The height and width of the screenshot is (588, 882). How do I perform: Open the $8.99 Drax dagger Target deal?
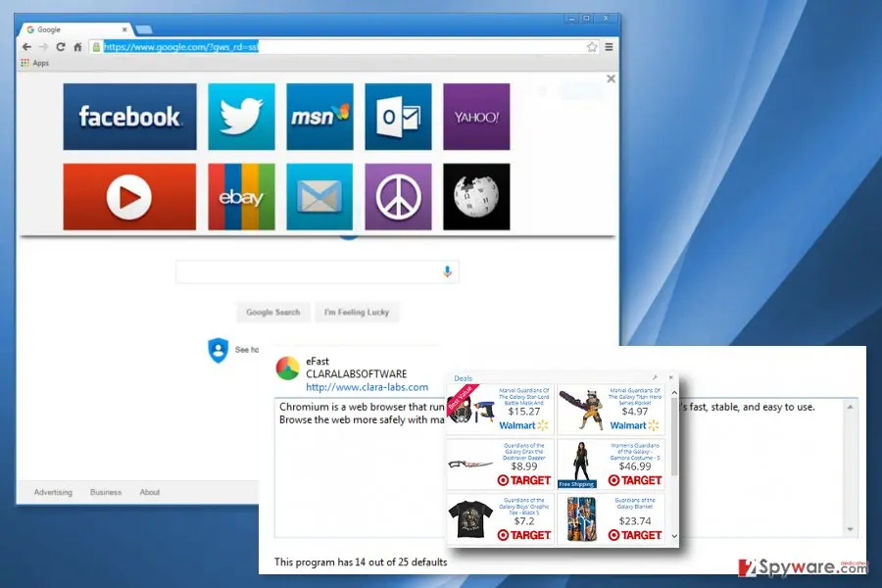[500, 465]
